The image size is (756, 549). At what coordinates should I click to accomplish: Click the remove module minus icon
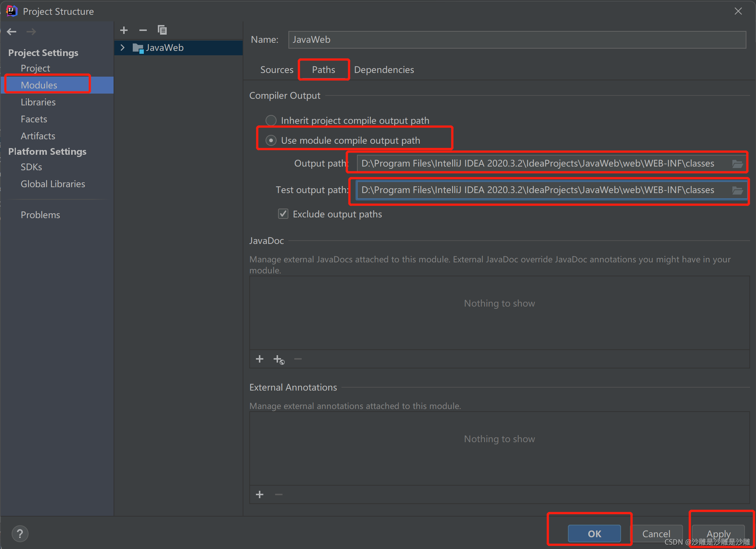143,30
